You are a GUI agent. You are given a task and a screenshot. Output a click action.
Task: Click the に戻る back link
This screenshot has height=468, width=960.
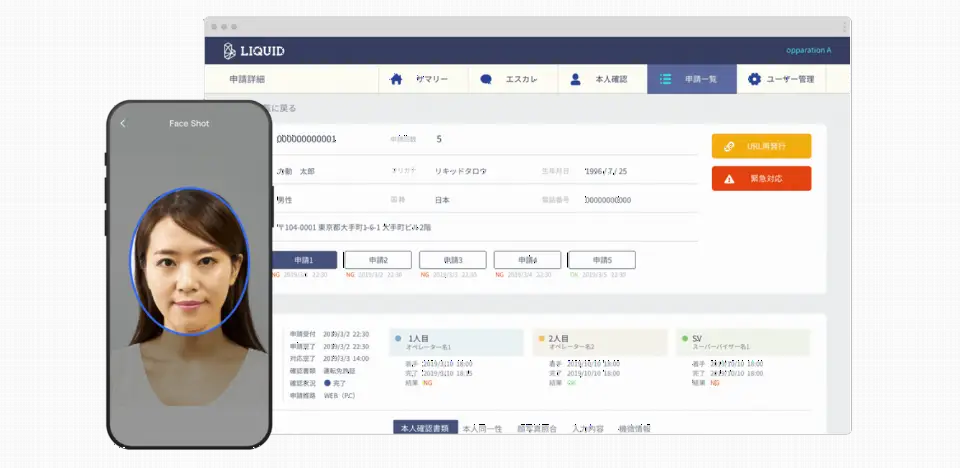coord(284,108)
